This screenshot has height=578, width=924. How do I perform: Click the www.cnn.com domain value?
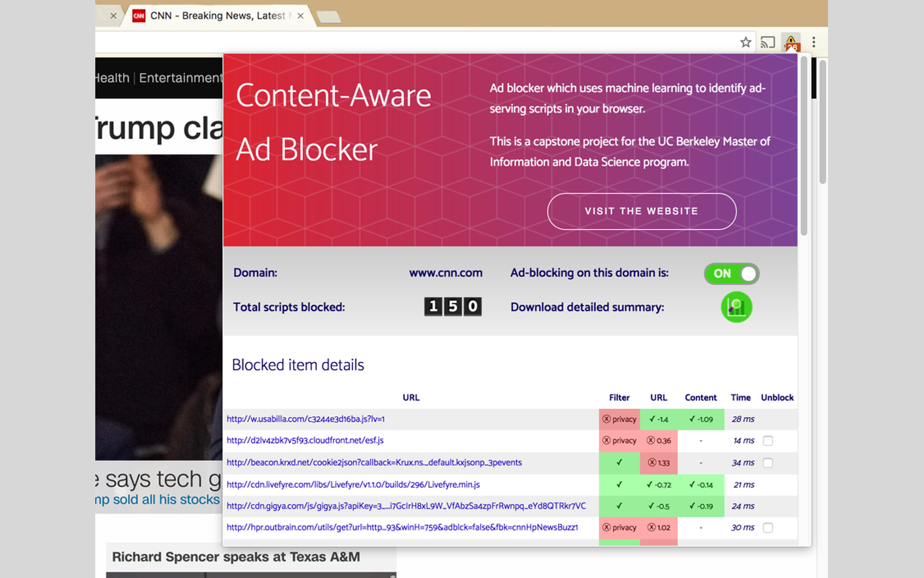pos(445,273)
